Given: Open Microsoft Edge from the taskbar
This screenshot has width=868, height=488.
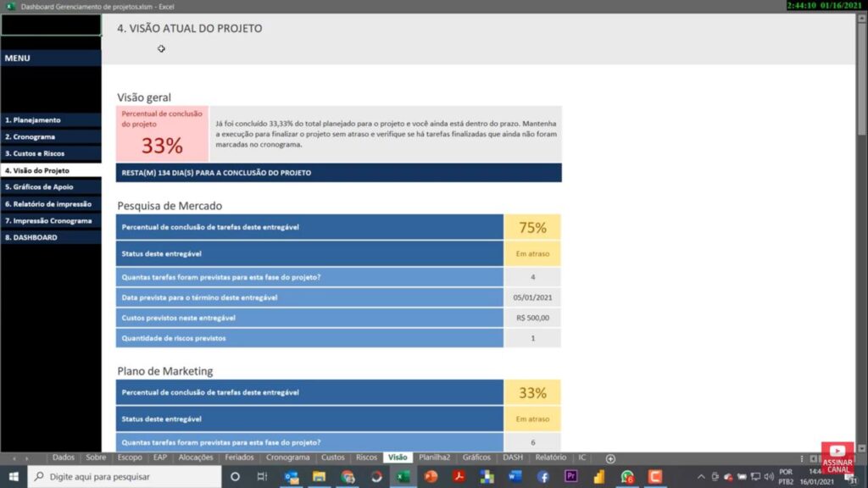Looking at the screenshot, I should coord(377,475).
